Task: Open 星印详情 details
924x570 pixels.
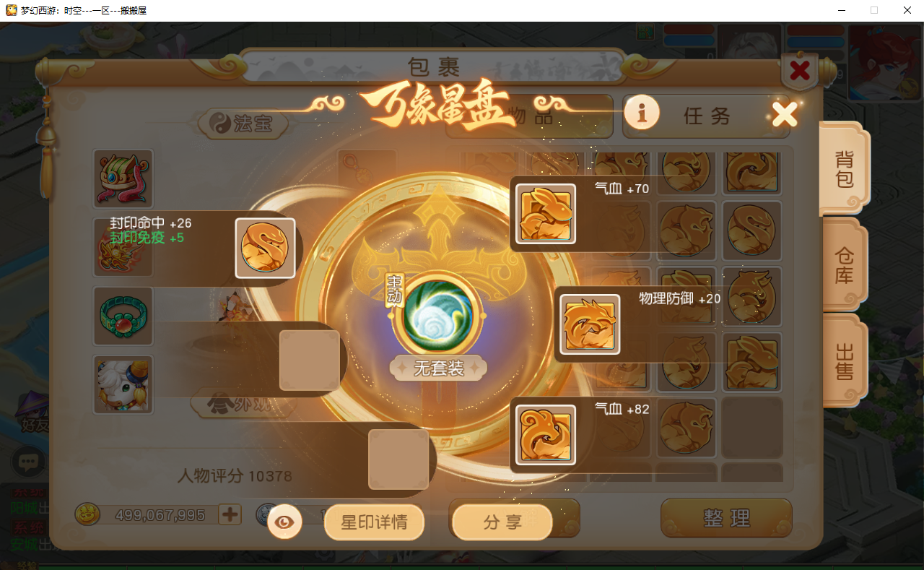Action: [x=374, y=522]
